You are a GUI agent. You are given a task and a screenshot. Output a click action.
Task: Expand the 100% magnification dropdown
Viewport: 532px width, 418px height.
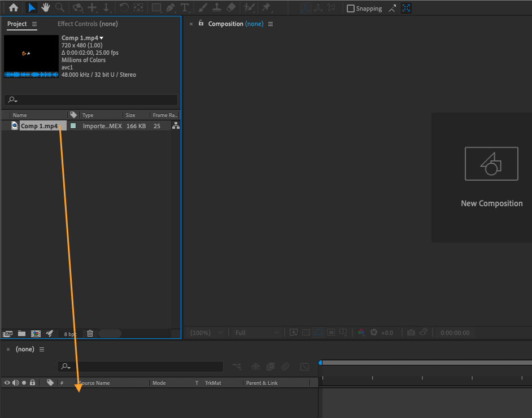pos(206,333)
